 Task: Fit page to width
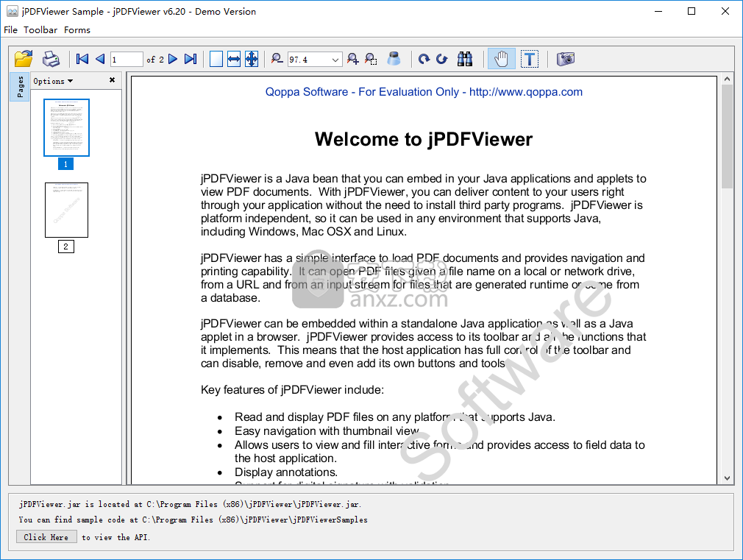234,60
